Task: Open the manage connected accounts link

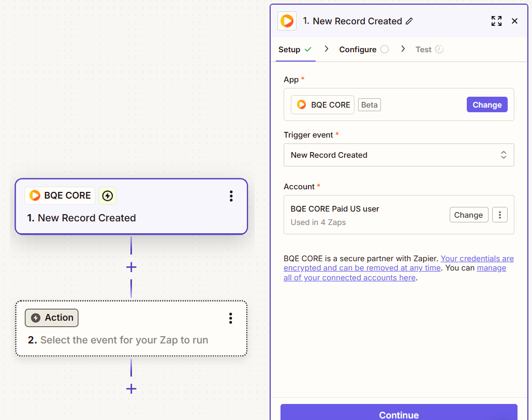Action: 349,277
